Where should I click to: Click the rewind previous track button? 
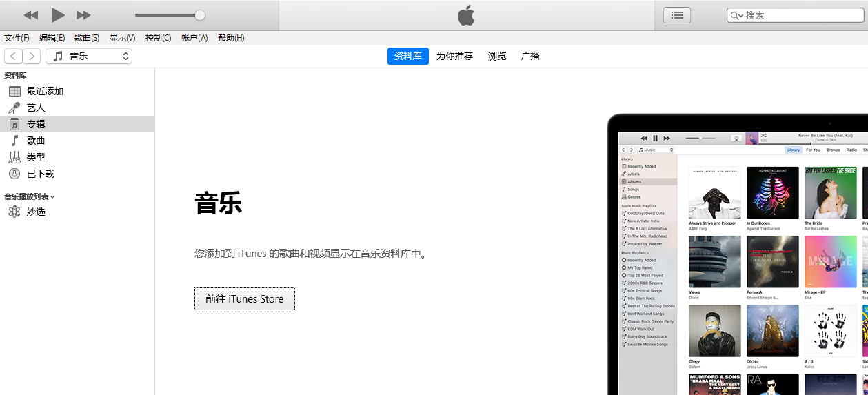tap(31, 15)
